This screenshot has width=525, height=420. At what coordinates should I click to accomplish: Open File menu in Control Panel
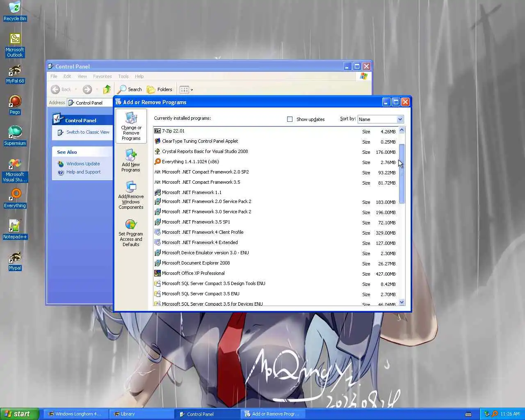(54, 76)
